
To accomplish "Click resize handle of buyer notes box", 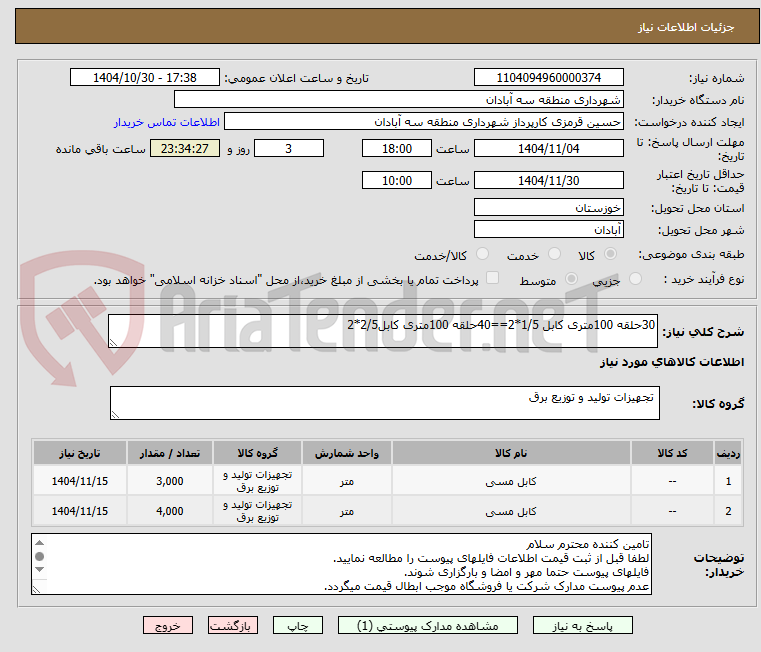I will (x=36, y=589).
